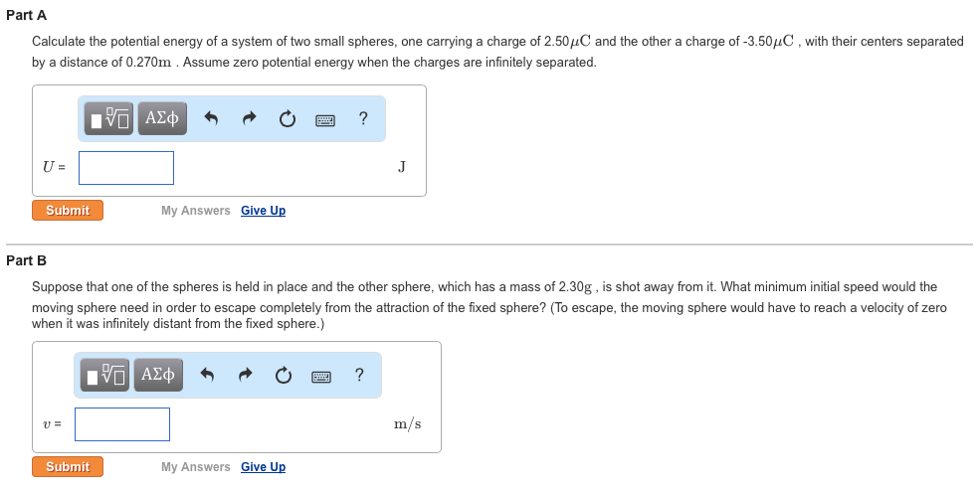Open Part A Greek symbols palette

[162, 118]
